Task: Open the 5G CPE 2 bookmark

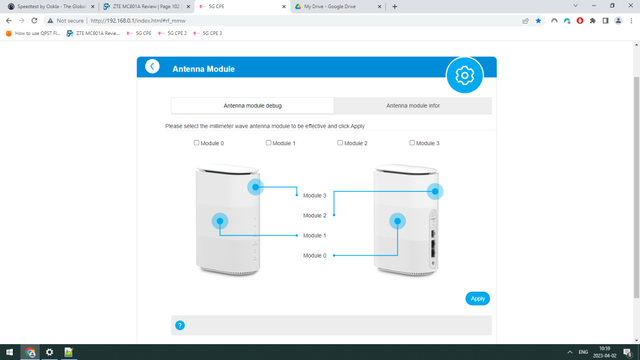Action: [173, 33]
